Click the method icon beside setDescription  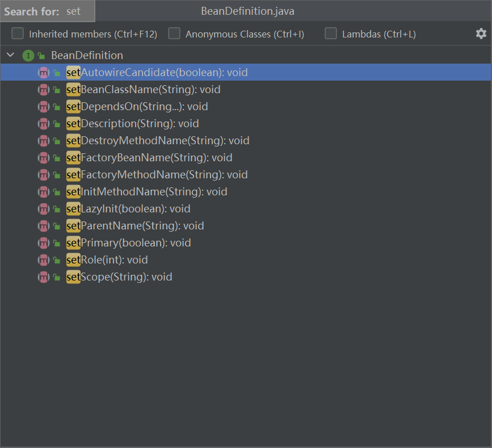44,124
